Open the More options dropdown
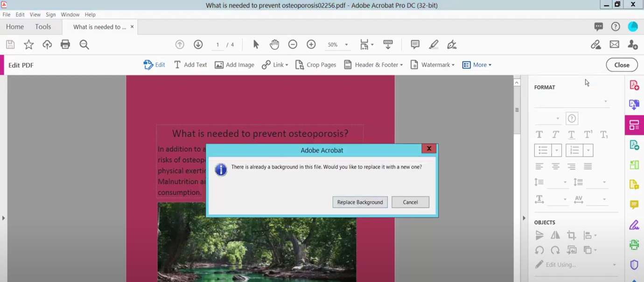The width and height of the screenshot is (644, 282). 477,65
